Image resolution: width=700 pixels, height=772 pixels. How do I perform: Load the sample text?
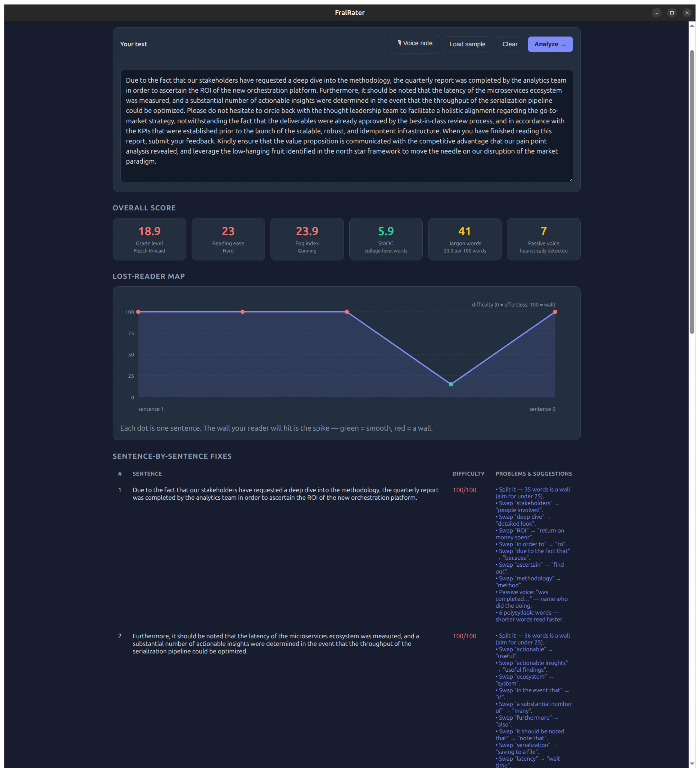tap(467, 44)
